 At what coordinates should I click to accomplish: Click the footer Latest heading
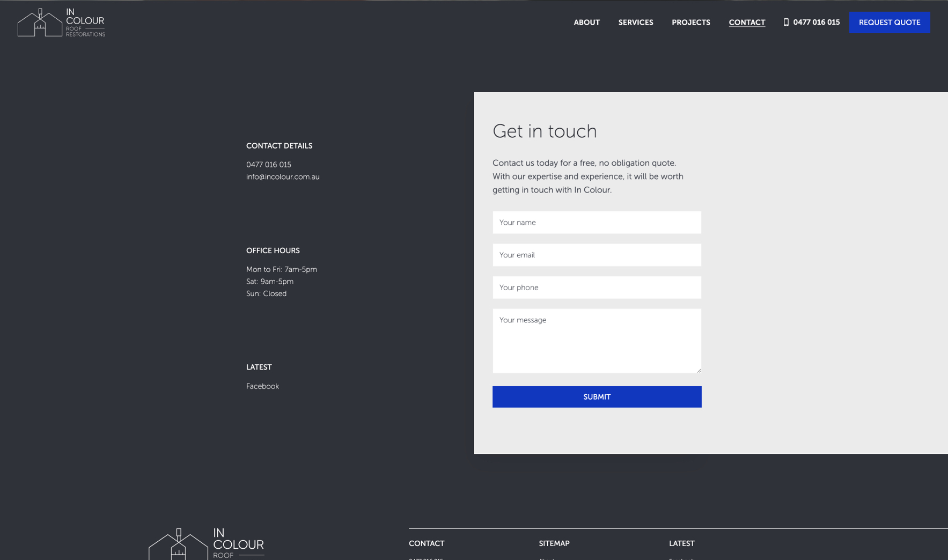pos(681,543)
